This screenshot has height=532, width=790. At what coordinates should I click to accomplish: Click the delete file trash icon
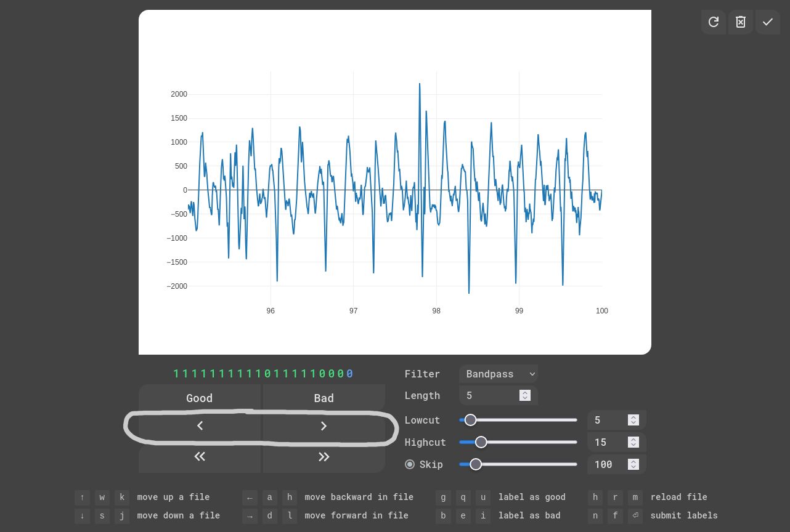741,22
